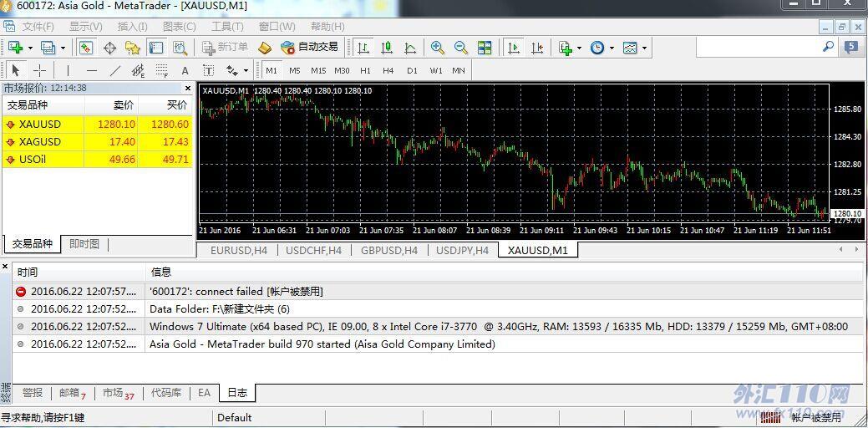The width and height of the screenshot is (868, 428).
Task: Select the Fibonacci retracement tool
Action: point(161,70)
